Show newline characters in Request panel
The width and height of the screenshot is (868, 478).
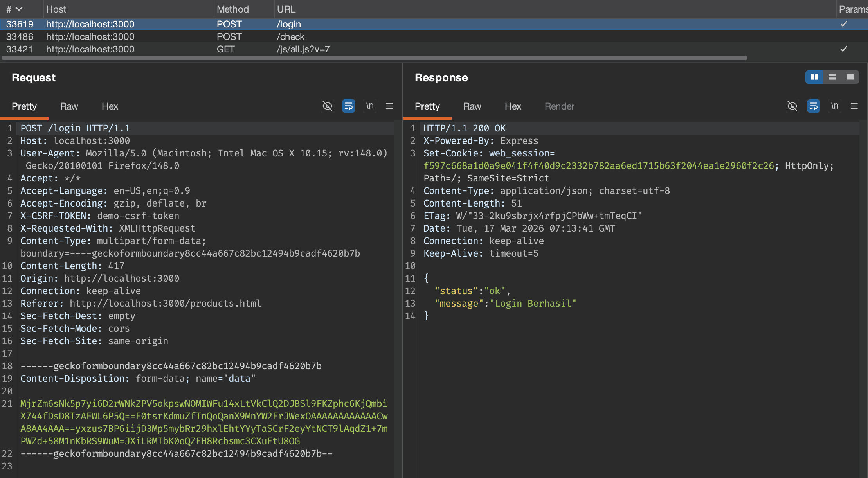pos(369,106)
